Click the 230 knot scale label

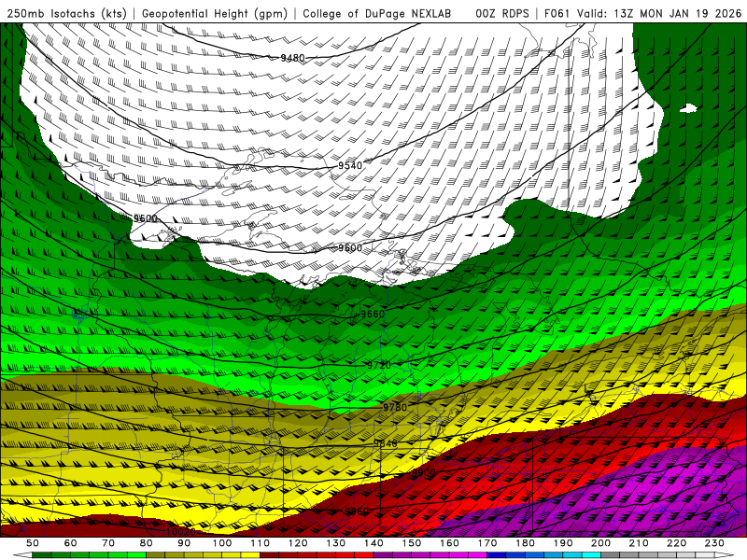pos(714,543)
